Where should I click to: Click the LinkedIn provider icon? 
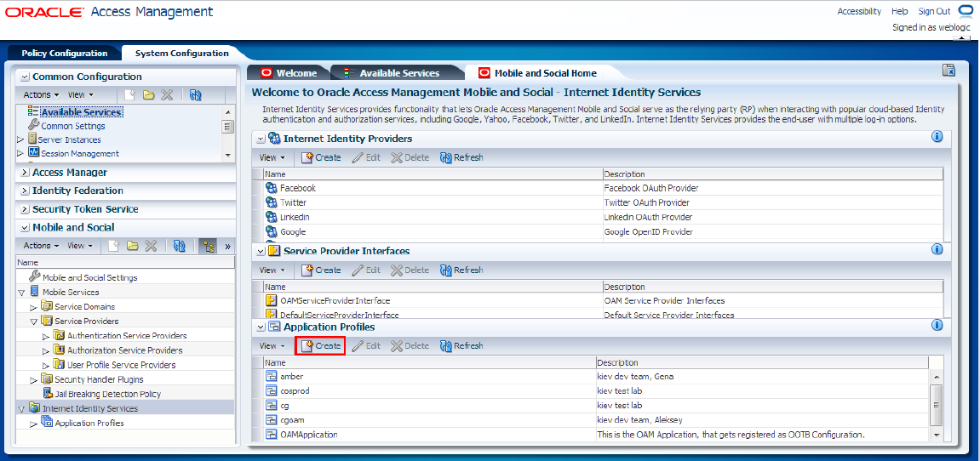(x=272, y=217)
